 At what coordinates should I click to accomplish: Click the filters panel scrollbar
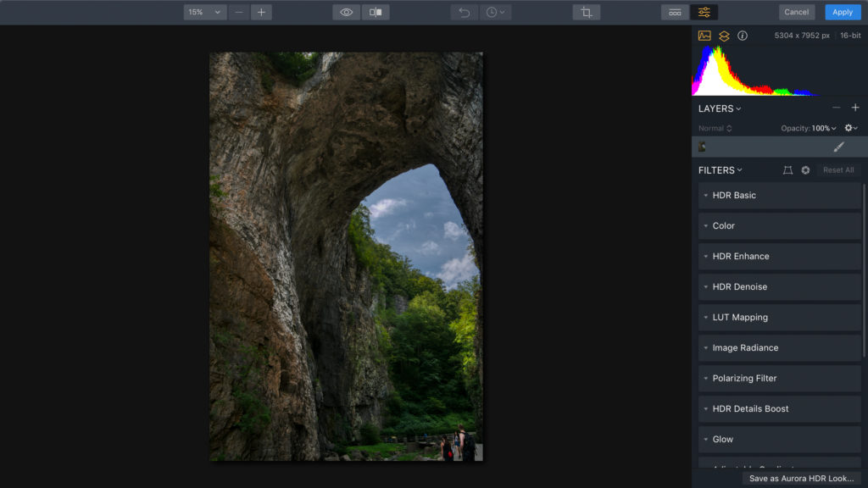864,271
